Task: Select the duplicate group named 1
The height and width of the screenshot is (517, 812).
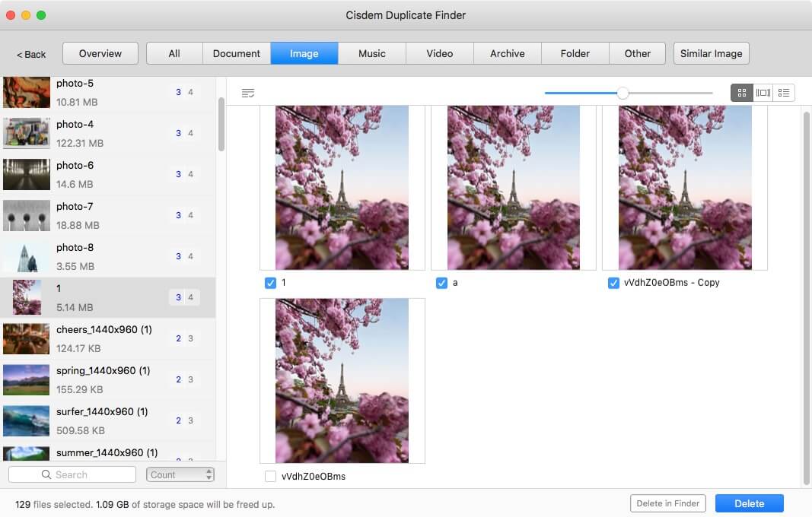Action: [x=108, y=297]
